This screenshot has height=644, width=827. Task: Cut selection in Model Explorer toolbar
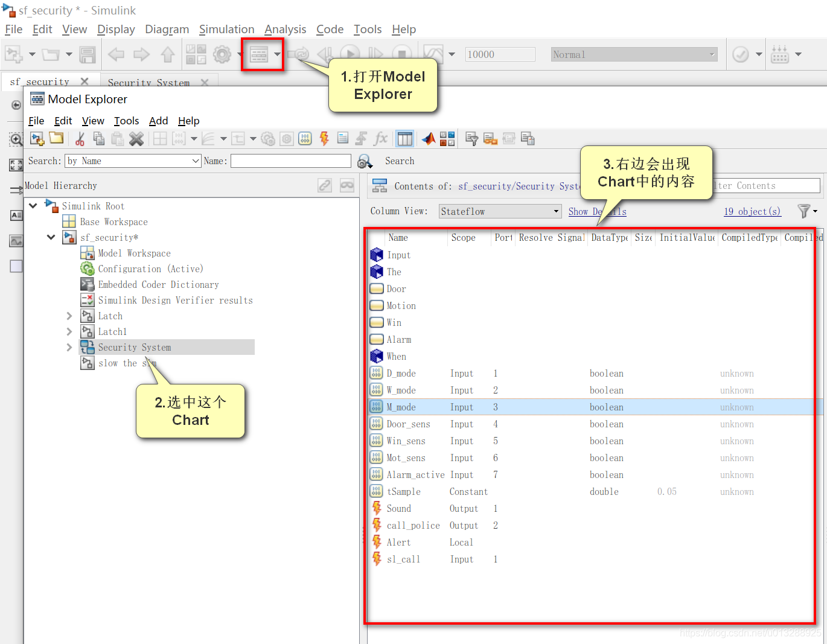click(x=80, y=139)
